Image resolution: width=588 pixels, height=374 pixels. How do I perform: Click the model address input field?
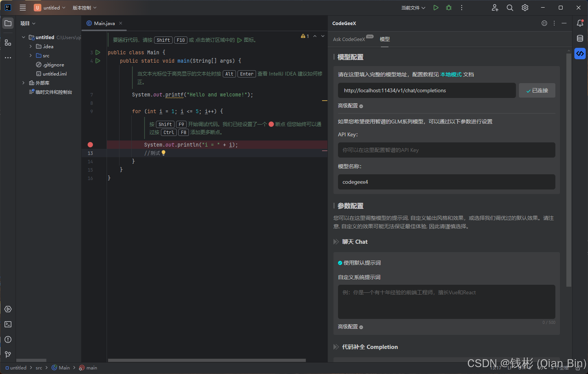click(x=427, y=90)
